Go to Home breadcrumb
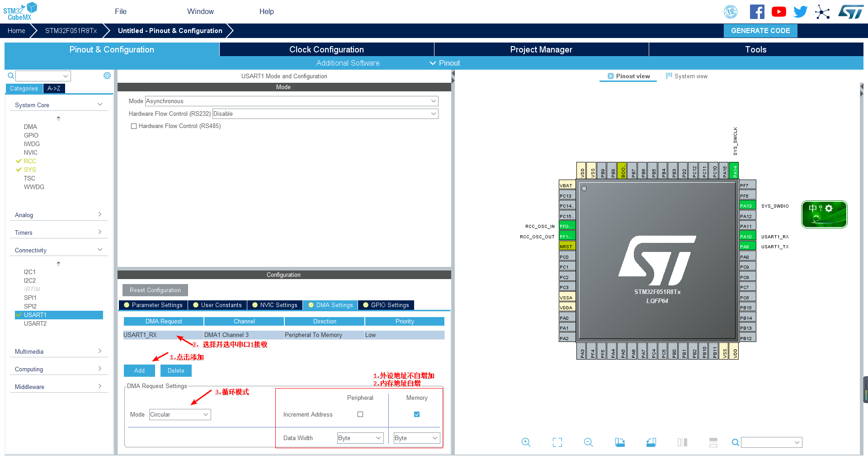This screenshot has height=460, width=868. coord(16,31)
